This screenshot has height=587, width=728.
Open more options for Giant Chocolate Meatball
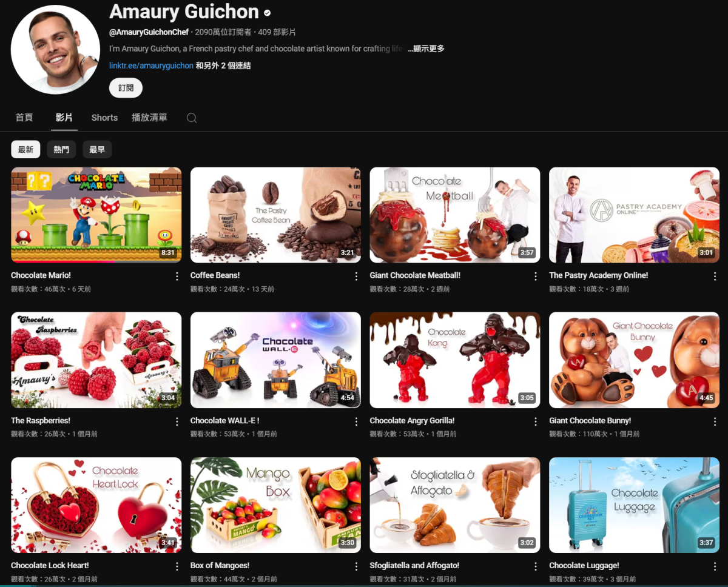536,277
